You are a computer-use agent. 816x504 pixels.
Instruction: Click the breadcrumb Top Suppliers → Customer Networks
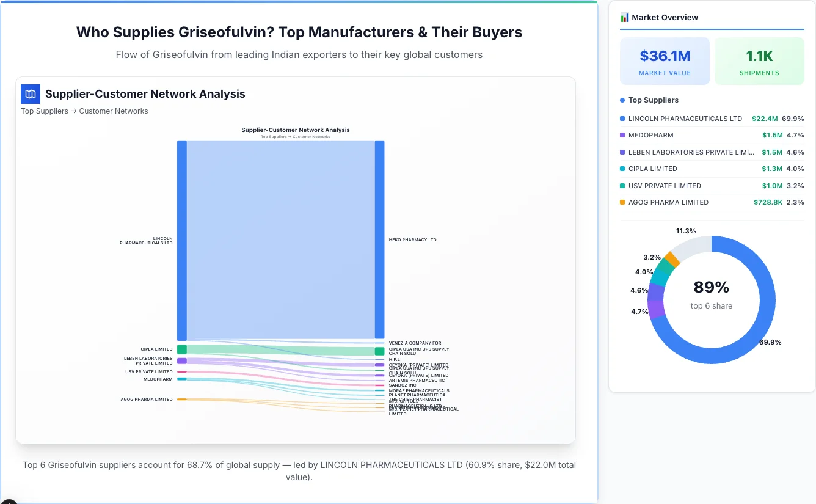(x=84, y=111)
